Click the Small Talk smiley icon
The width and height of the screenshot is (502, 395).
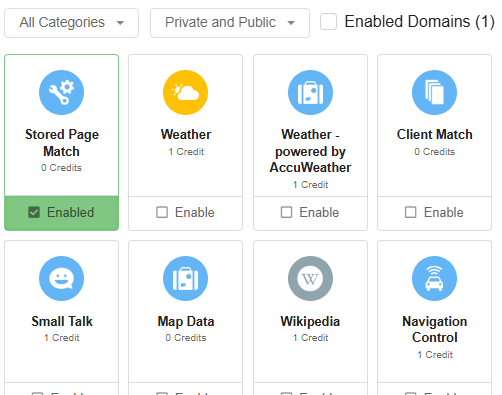coord(61,278)
